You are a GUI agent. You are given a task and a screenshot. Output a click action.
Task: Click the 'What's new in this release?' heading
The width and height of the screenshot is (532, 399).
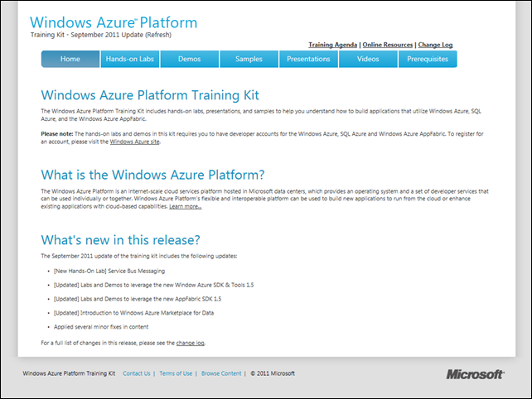[x=120, y=240]
